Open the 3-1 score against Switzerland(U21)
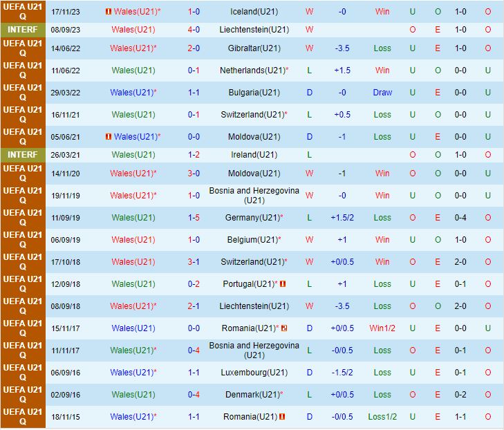Viewport: 504px width, 430px height. point(194,262)
